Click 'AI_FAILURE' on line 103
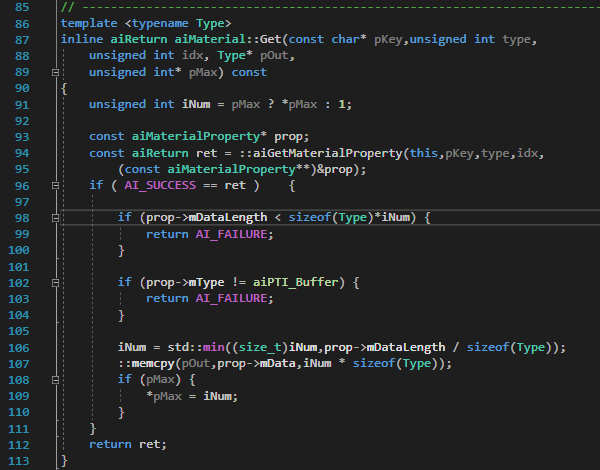This screenshot has height=470, width=600. pyautogui.click(x=231, y=299)
